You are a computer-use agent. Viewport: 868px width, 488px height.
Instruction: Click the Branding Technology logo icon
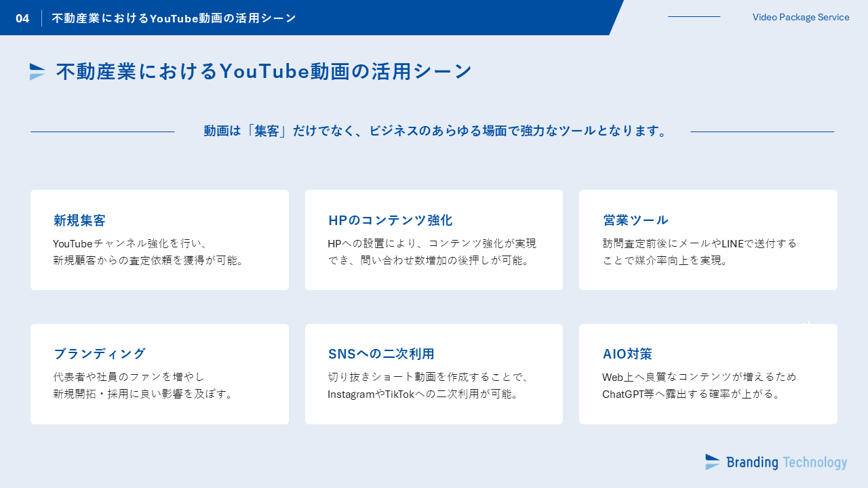[712, 462]
